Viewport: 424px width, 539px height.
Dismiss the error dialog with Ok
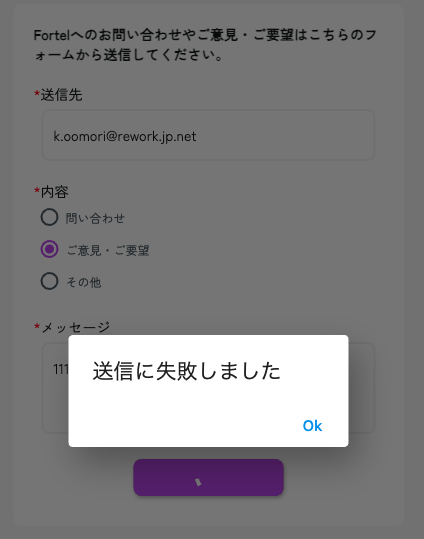[x=312, y=426]
